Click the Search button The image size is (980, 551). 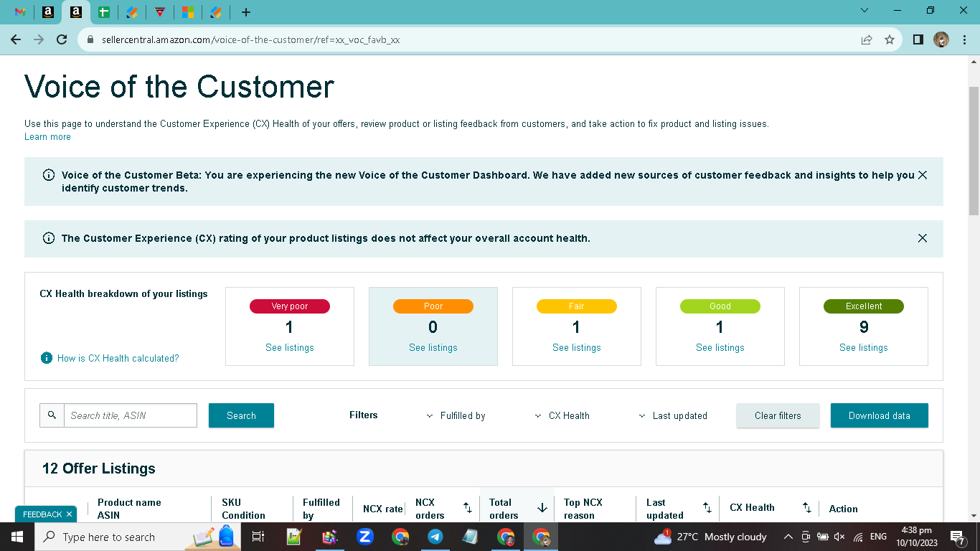241,415
